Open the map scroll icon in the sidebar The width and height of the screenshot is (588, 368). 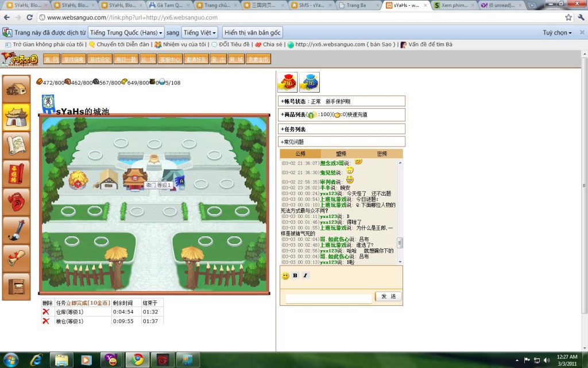pos(16,145)
